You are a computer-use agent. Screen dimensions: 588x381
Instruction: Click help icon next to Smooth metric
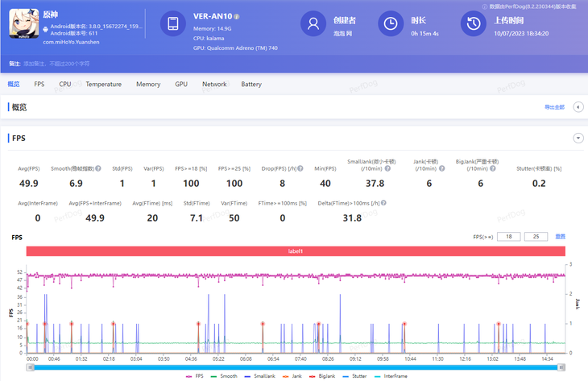click(x=98, y=168)
